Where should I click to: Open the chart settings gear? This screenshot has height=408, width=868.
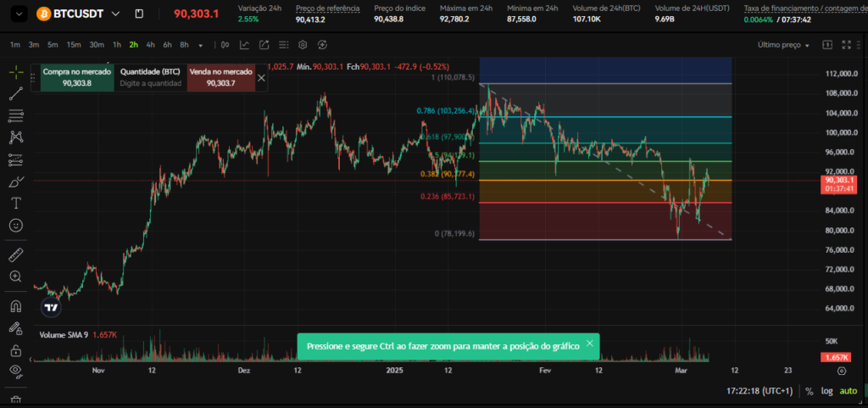[302, 45]
